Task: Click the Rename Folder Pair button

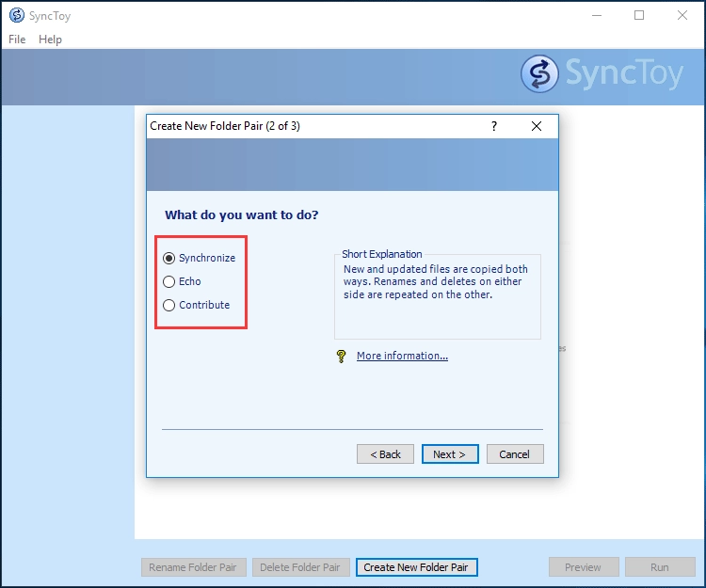Action: coord(194,567)
